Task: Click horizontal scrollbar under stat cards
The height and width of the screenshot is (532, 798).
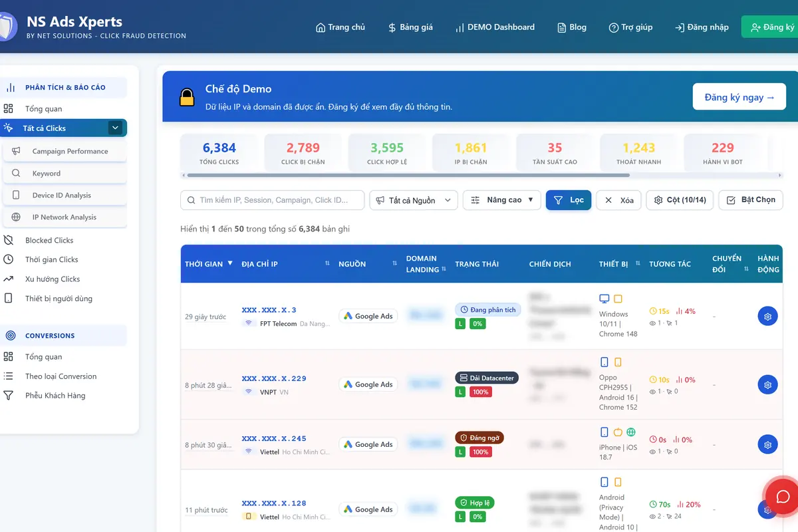Action: tap(408, 176)
